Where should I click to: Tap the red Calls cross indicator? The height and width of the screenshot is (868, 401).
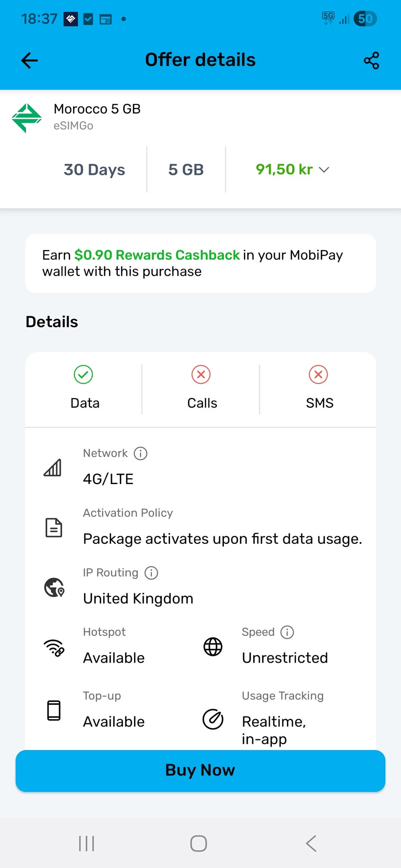(x=201, y=374)
